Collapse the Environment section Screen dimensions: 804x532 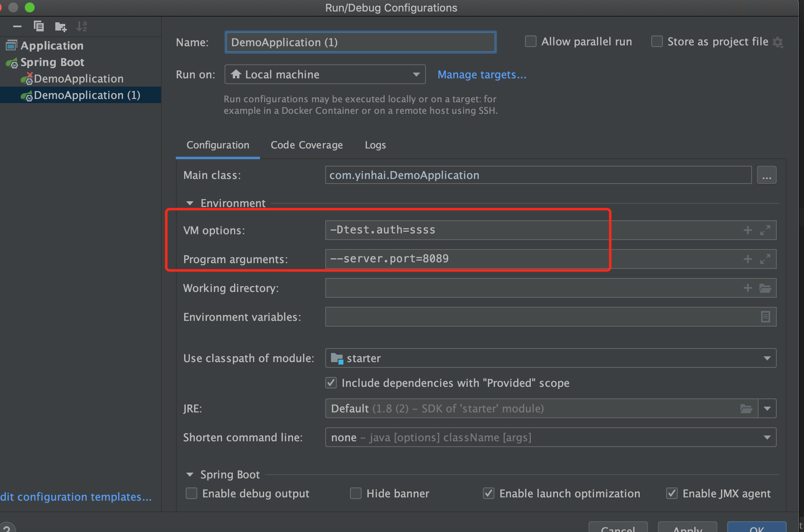click(190, 203)
